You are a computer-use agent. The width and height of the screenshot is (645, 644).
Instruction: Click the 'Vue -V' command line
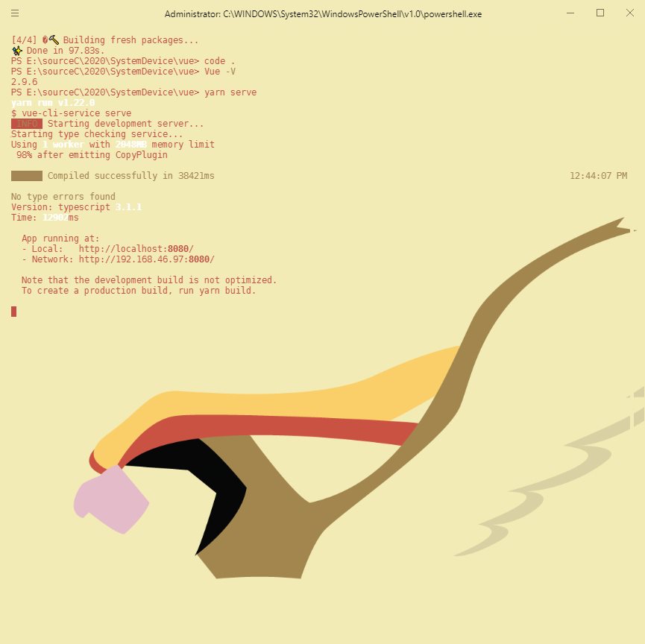click(x=123, y=72)
